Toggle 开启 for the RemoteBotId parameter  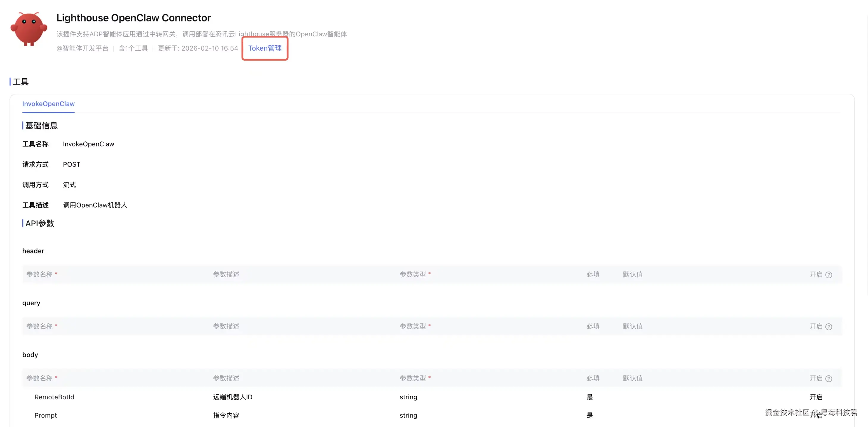(x=816, y=397)
